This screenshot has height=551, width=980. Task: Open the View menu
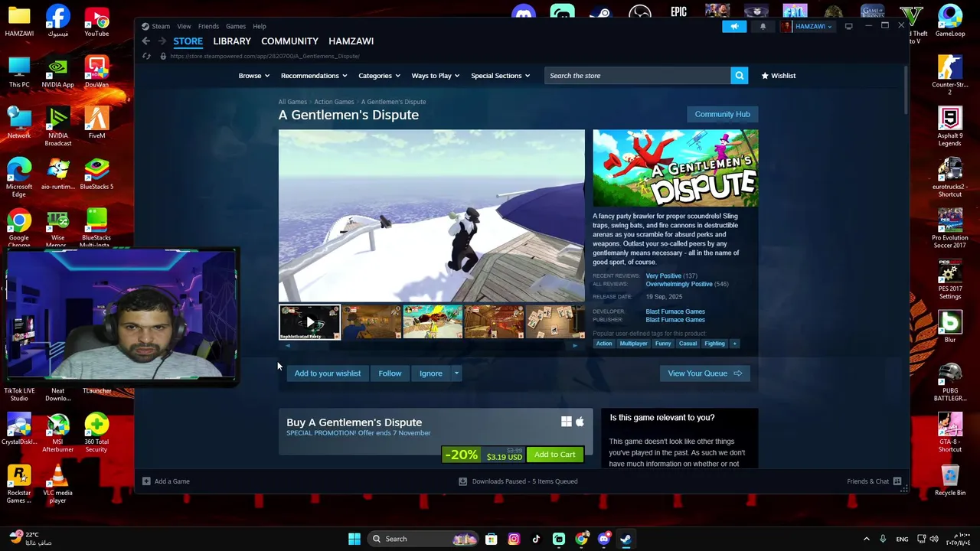tap(184, 26)
